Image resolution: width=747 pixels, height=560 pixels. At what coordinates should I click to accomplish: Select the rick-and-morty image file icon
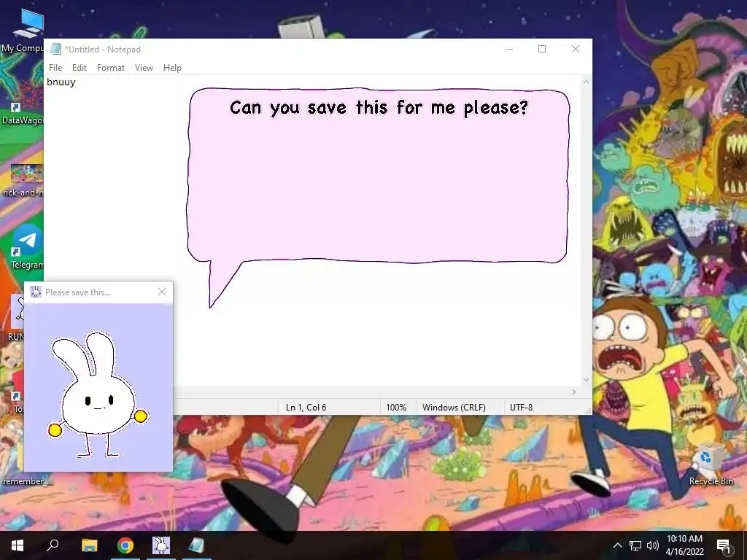tap(22, 180)
